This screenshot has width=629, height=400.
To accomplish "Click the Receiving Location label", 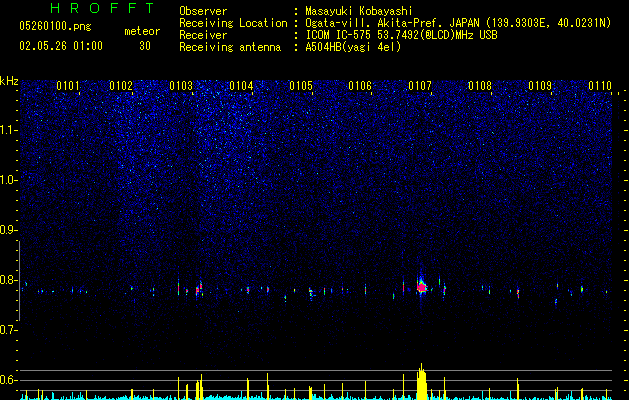I will [x=233, y=23].
